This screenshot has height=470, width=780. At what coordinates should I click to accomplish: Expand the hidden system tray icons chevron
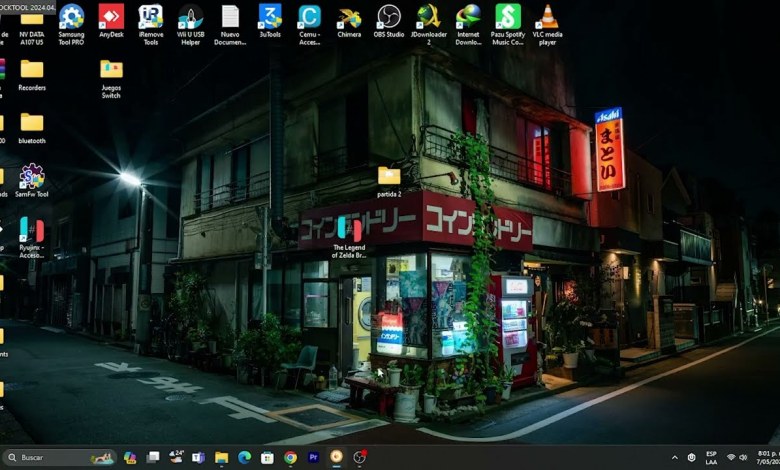click(x=674, y=457)
